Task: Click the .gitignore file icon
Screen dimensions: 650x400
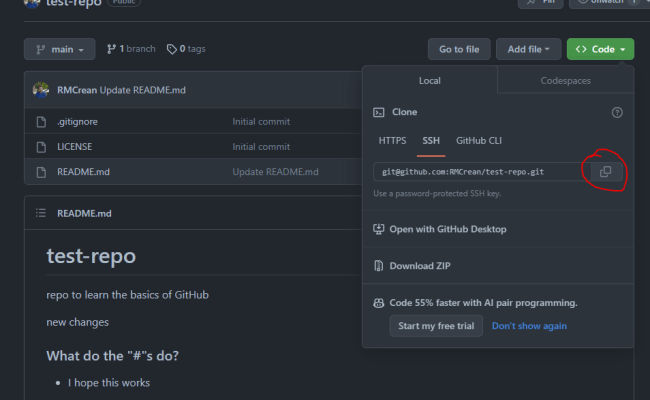Action: tap(41, 122)
